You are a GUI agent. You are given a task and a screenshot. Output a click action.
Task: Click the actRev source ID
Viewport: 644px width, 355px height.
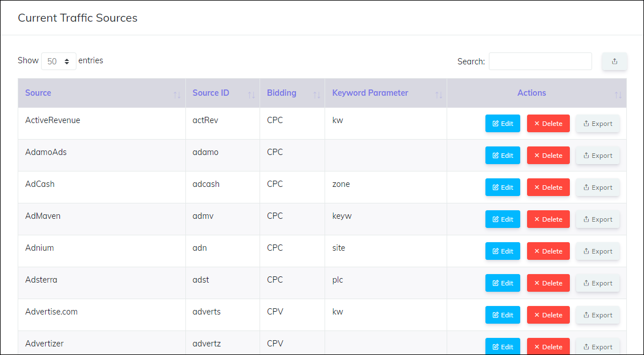[x=205, y=120]
